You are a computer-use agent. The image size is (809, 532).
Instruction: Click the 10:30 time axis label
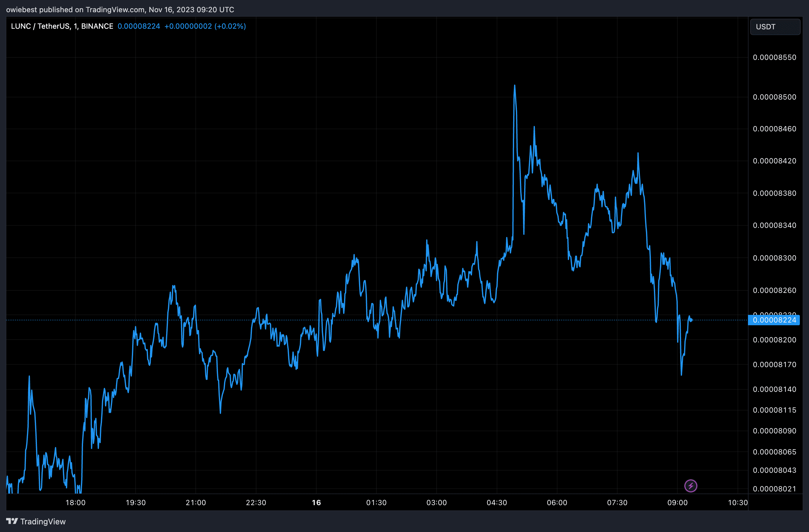click(738, 502)
